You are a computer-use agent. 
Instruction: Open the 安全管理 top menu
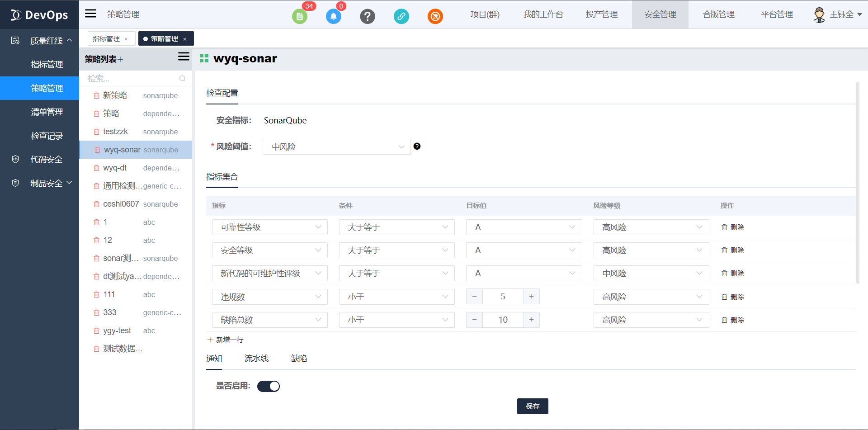[660, 14]
